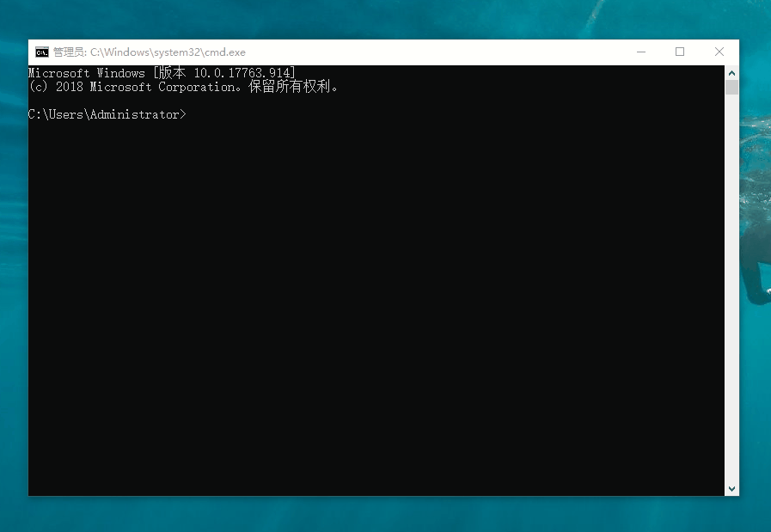
Task: Open the cmd system menu icon in title bar
Action: point(41,52)
